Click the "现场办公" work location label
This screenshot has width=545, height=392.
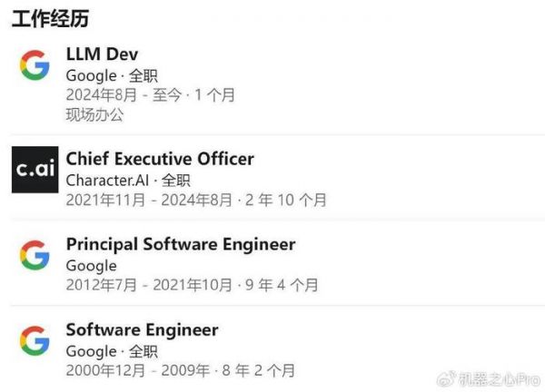coord(94,115)
